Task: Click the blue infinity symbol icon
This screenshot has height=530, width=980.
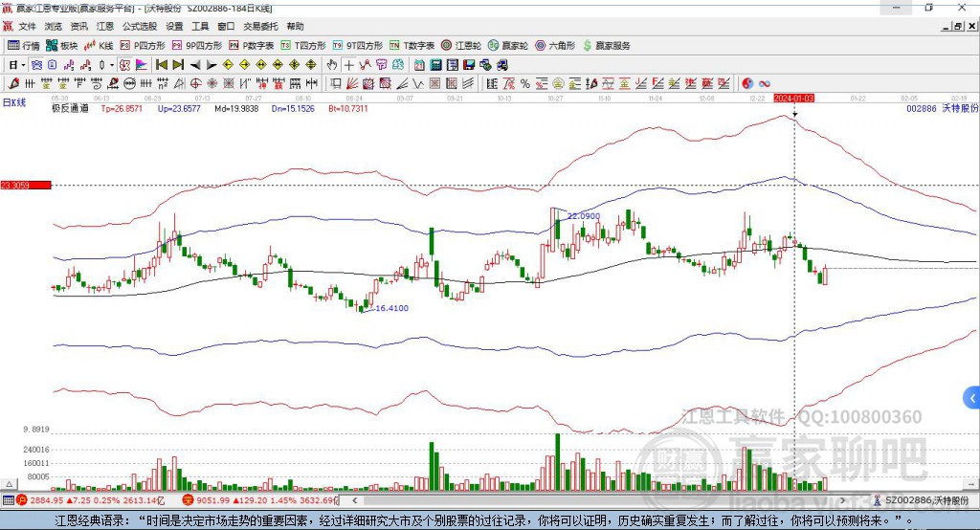Action: (x=764, y=84)
